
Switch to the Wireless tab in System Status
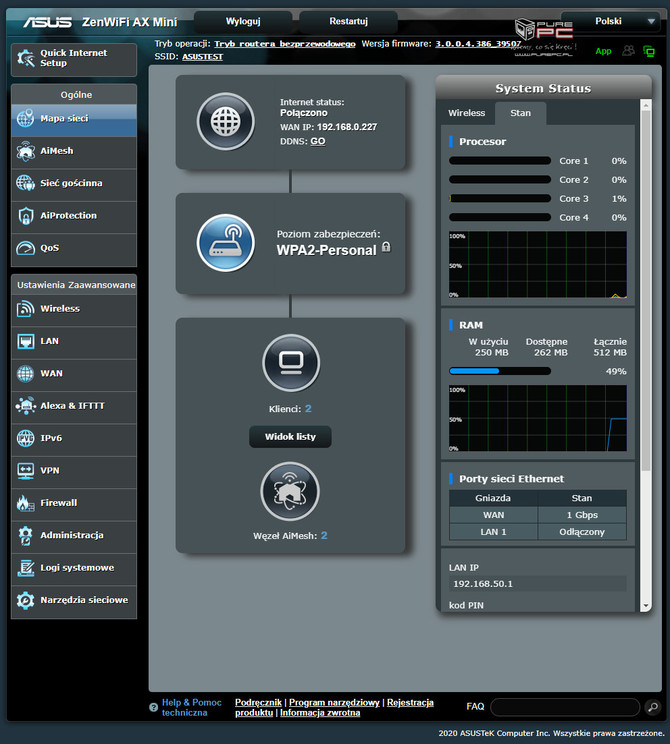click(466, 113)
